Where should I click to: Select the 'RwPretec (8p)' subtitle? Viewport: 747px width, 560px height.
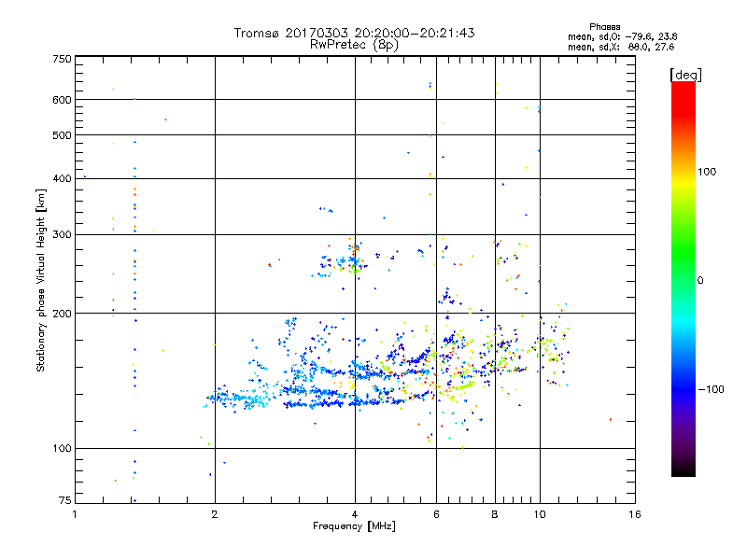354,45
